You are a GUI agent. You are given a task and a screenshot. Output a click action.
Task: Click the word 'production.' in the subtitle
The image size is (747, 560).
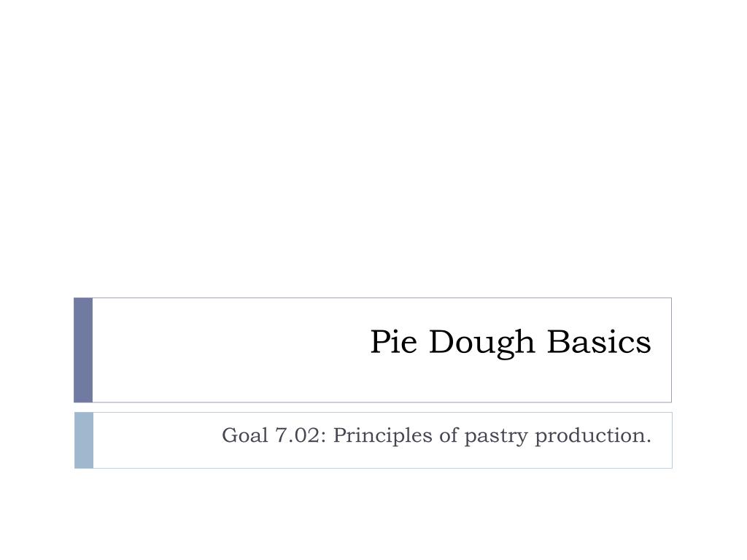coord(593,436)
